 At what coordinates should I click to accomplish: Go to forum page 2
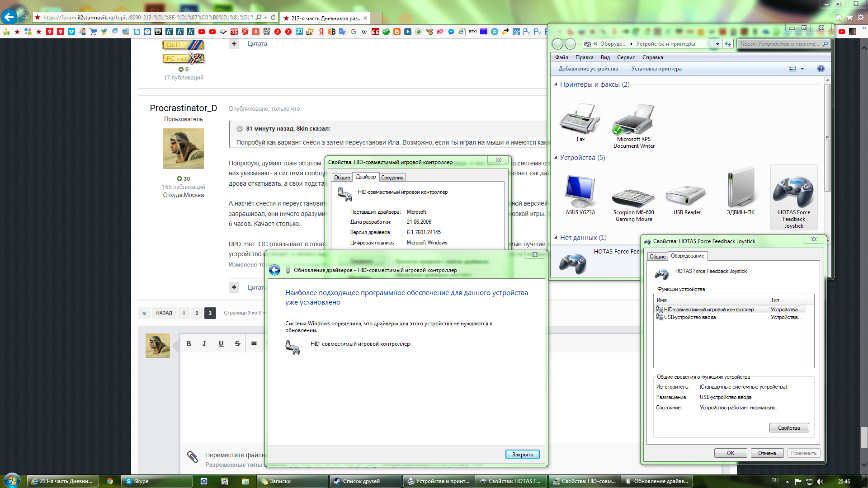197,313
